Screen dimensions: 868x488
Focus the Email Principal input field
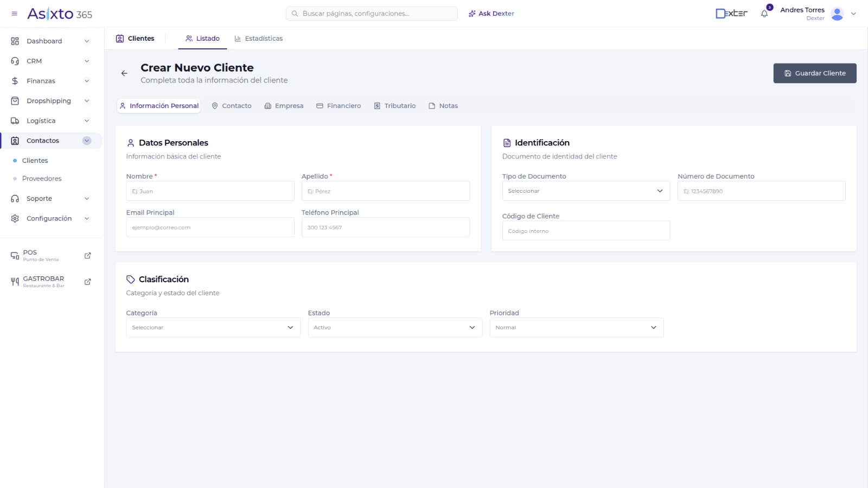(x=210, y=227)
